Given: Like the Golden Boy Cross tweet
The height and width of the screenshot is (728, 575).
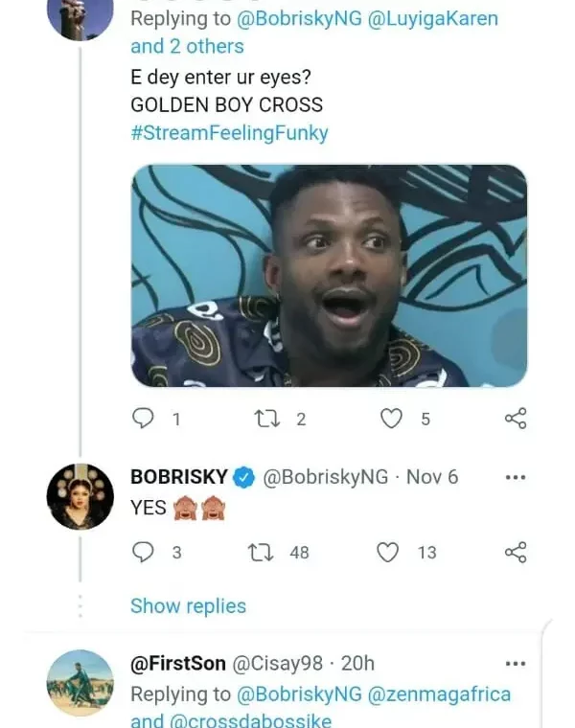Looking at the screenshot, I should (391, 418).
